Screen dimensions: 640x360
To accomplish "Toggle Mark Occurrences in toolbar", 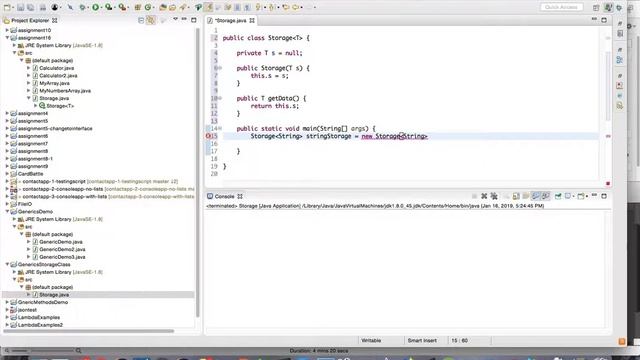I will coord(208,7).
